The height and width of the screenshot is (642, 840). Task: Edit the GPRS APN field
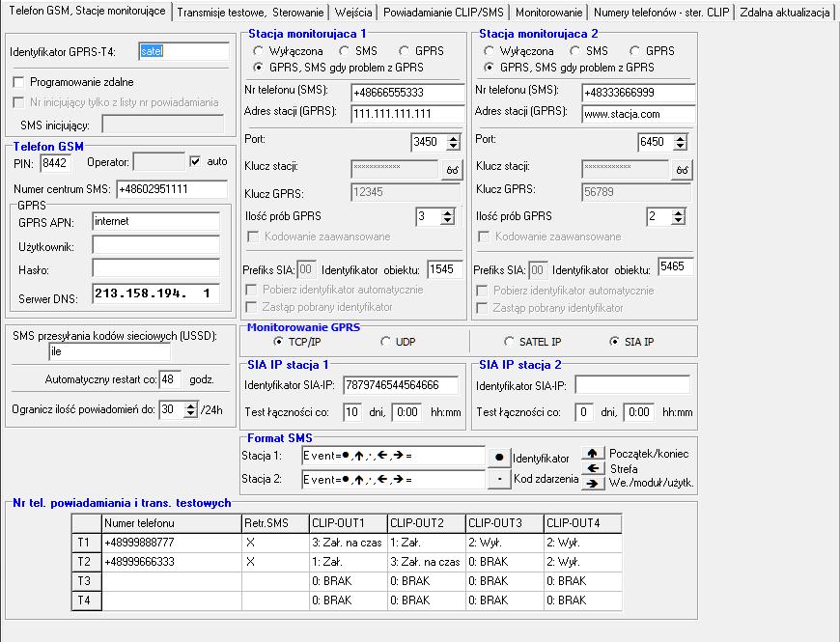(155, 221)
